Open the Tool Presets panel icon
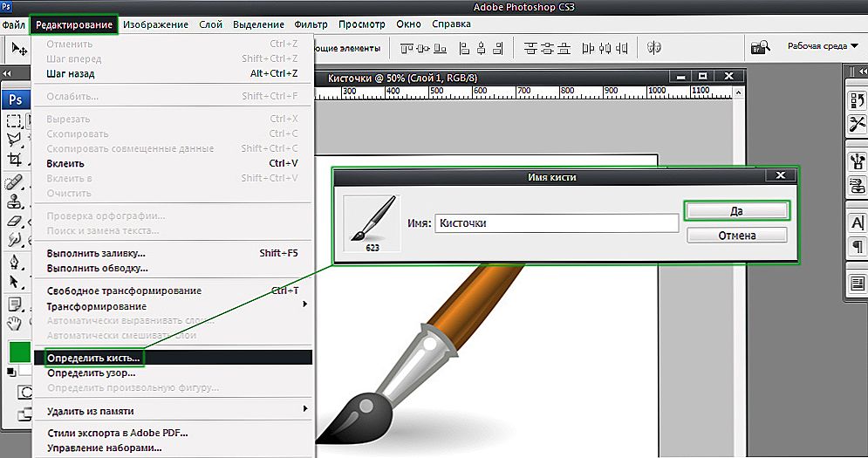Image resolution: width=868 pixels, height=458 pixels. [857, 124]
